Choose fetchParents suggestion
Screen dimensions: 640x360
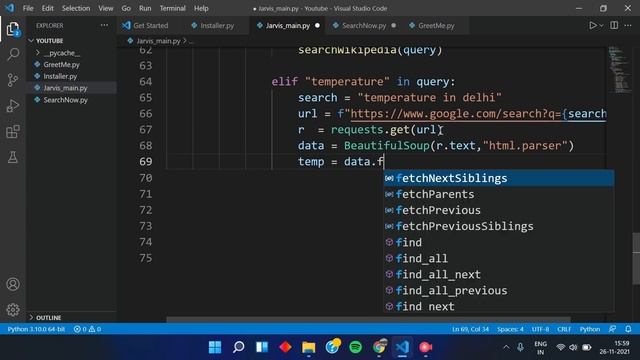click(499, 194)
